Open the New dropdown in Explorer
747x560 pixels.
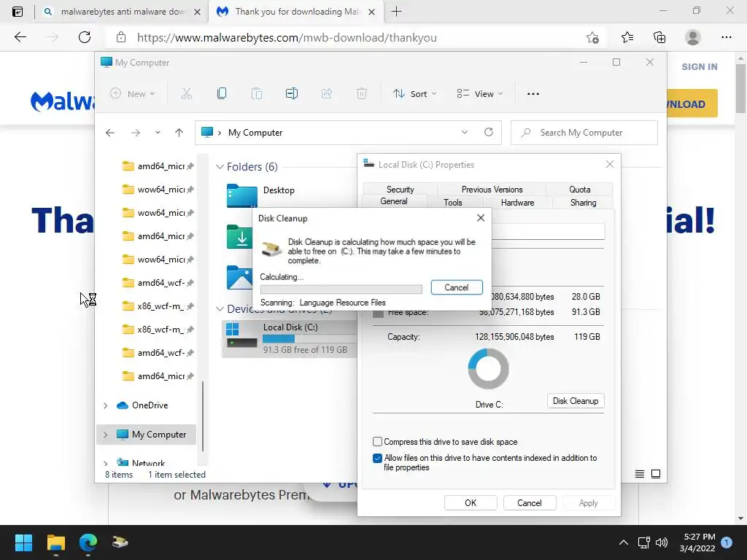point(133,94)
